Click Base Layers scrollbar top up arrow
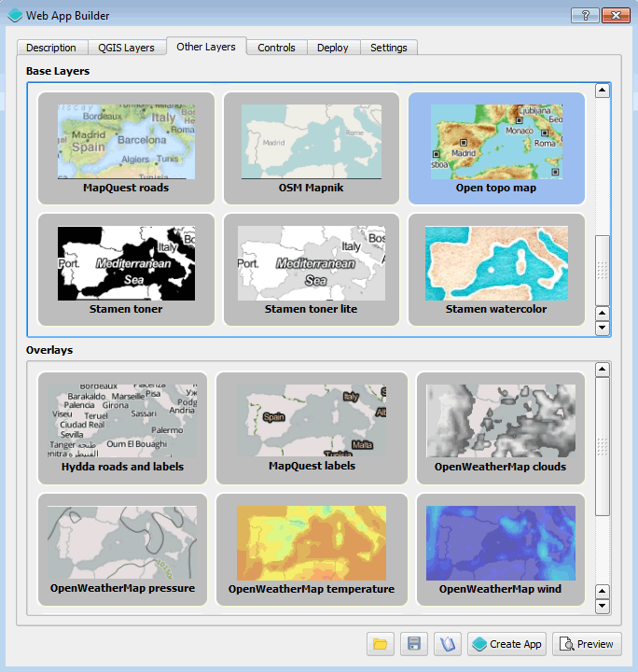The height and width of the screenshot is (672, 638). [x=603, y=91]
